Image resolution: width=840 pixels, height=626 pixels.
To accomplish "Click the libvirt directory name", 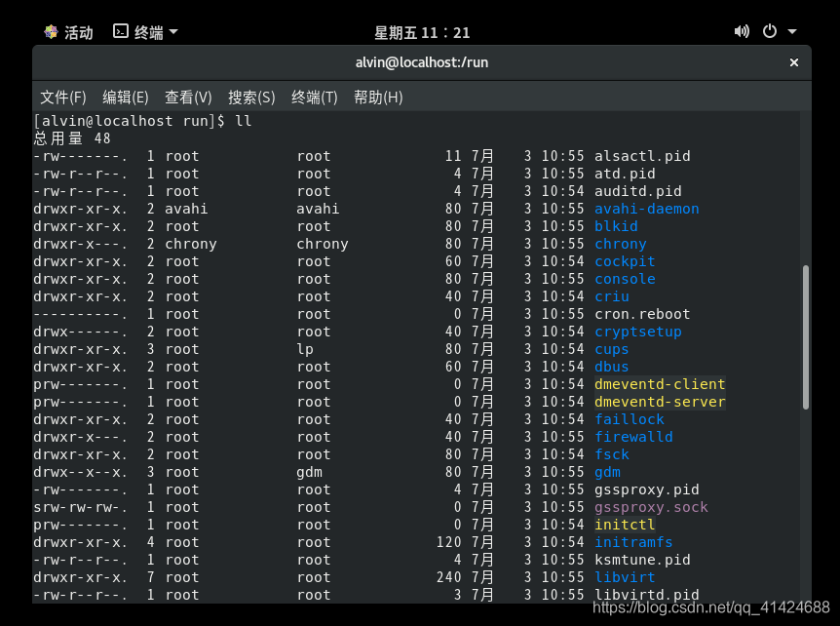I will pyautogui.click(x=625, y=578).
